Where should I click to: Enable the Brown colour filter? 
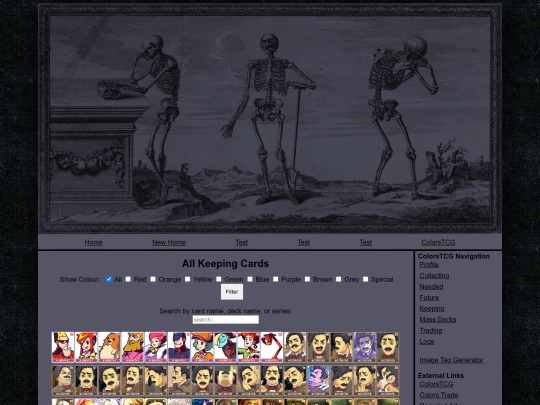(307, 279)
